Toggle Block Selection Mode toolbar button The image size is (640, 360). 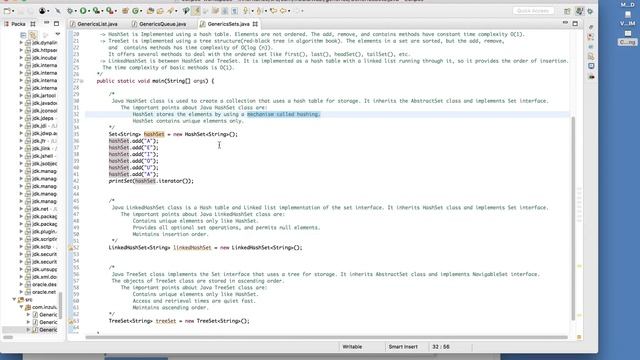(x=225, y=11)
